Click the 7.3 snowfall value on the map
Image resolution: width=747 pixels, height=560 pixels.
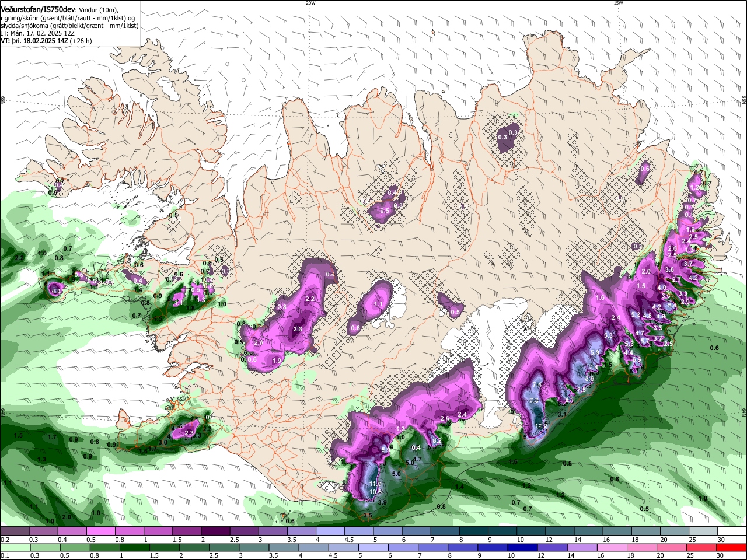533,401
